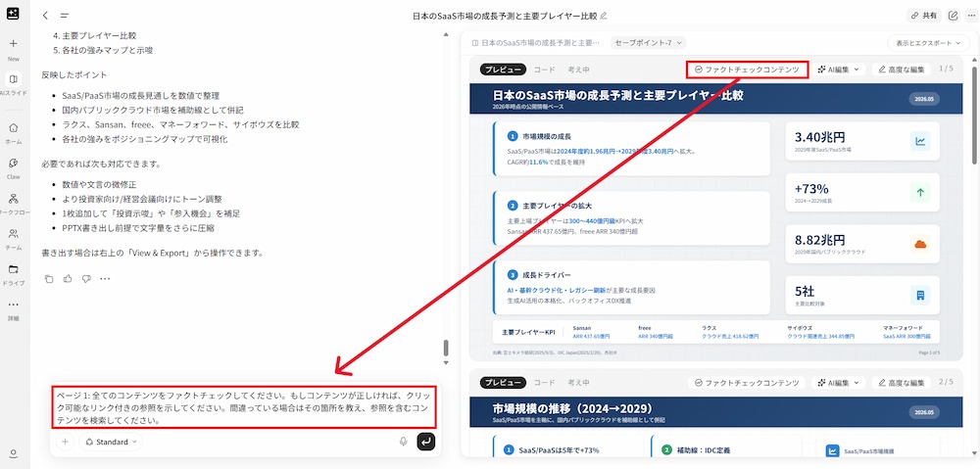Click ファクトチェックコンテンツ on slide 2
Screen dimensions: 980x469
(x=747, y=382)
